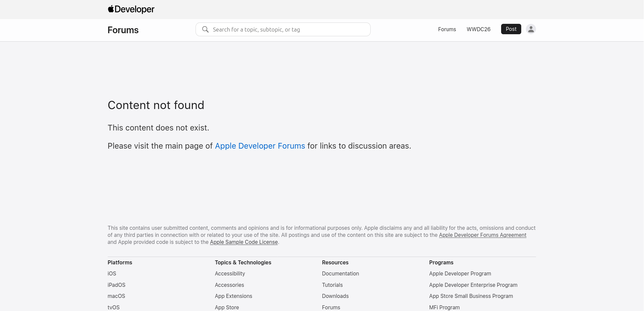The image size is (644, 311).
Task: Select the Resources footer heading
Action: tap(335, 262)
